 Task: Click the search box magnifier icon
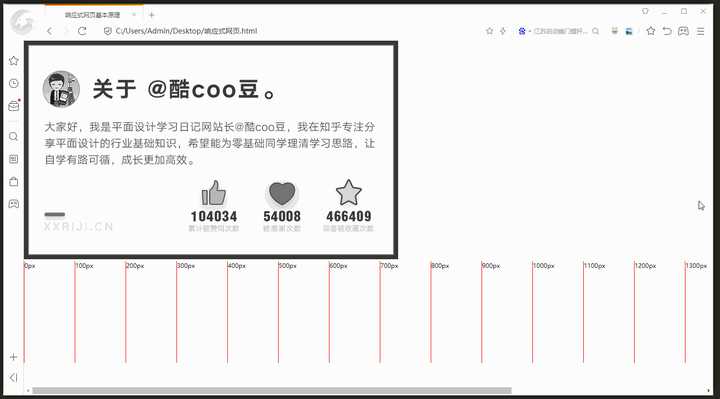(596, 31)
